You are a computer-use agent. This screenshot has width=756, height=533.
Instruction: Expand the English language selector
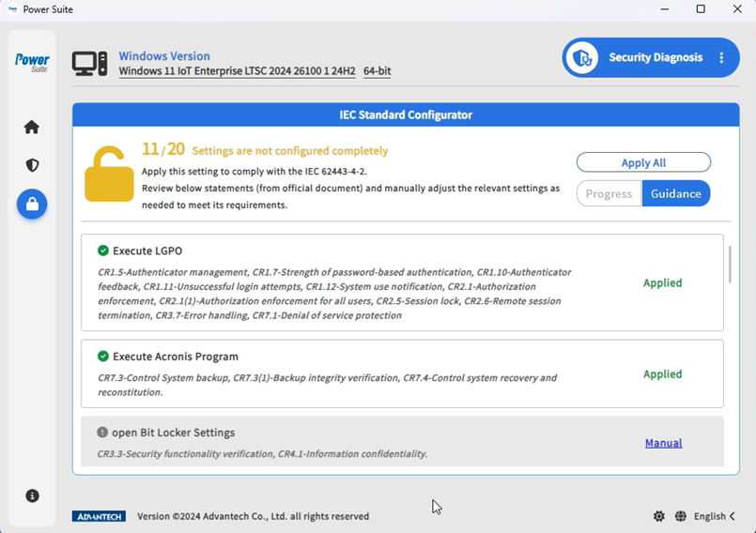pos(715,516)
